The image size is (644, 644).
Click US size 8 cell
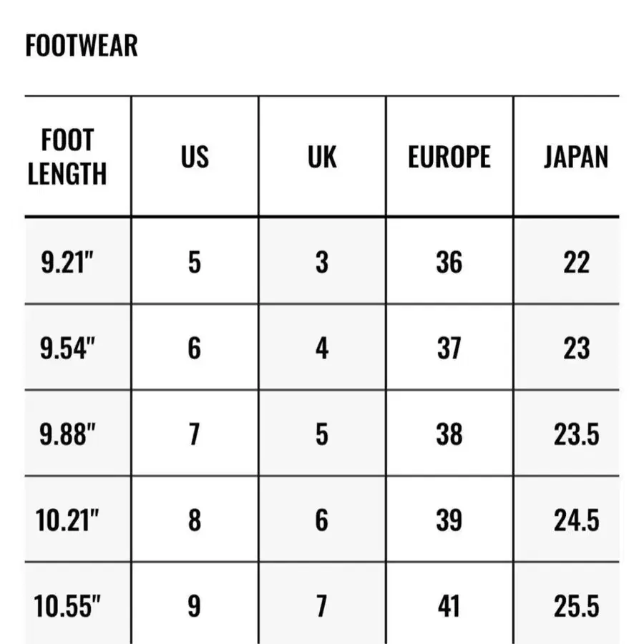click(195, 520)
